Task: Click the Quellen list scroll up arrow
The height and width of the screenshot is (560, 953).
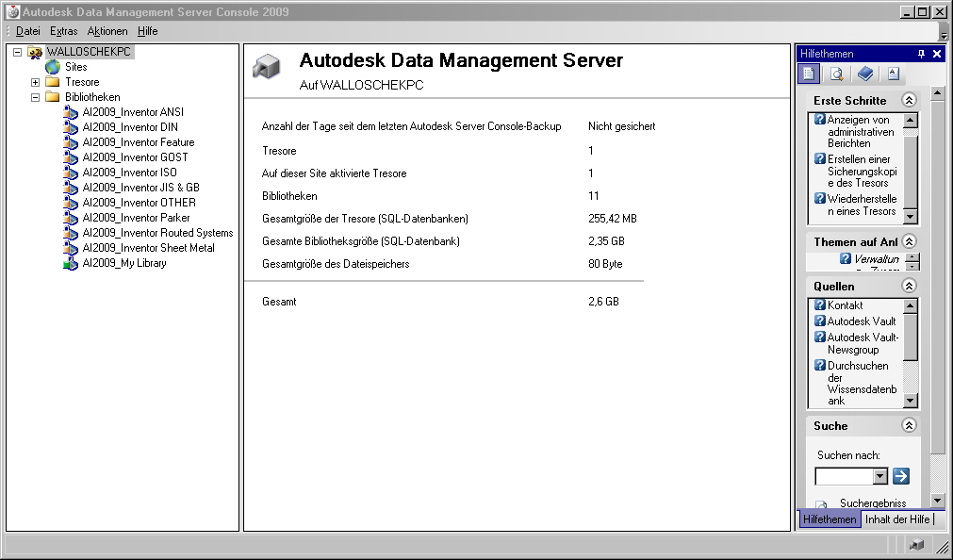Action: (910, 305)
